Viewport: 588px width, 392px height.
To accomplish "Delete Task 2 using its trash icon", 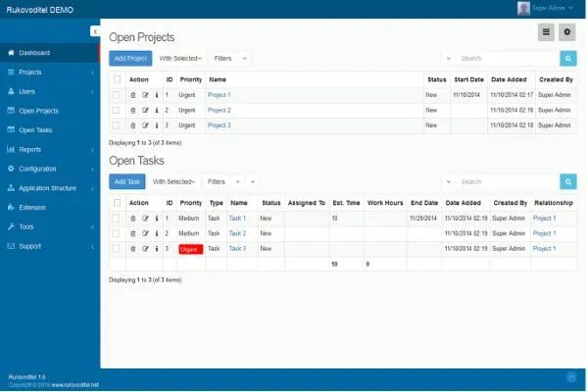I will [x=133, y=233].
